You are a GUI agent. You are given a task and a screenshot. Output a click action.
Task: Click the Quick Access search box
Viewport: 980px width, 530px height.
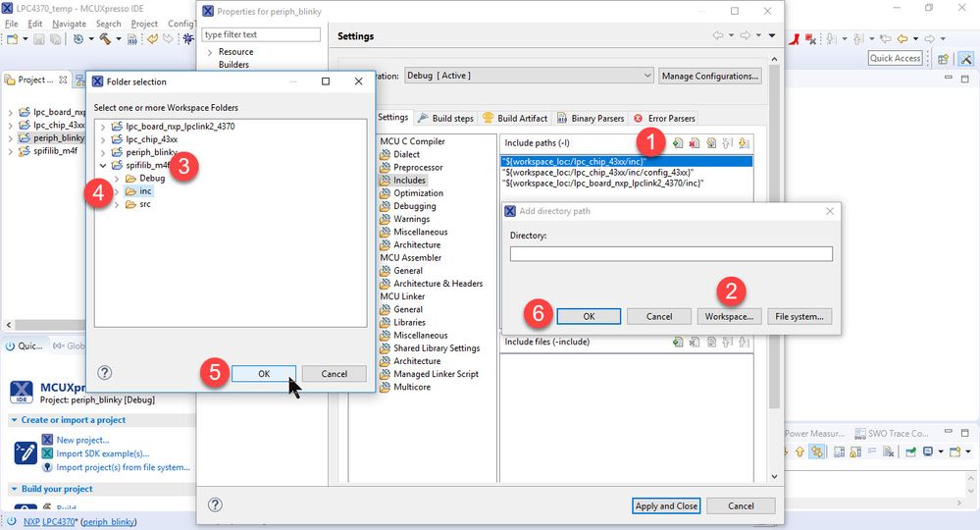pos(896,58)
